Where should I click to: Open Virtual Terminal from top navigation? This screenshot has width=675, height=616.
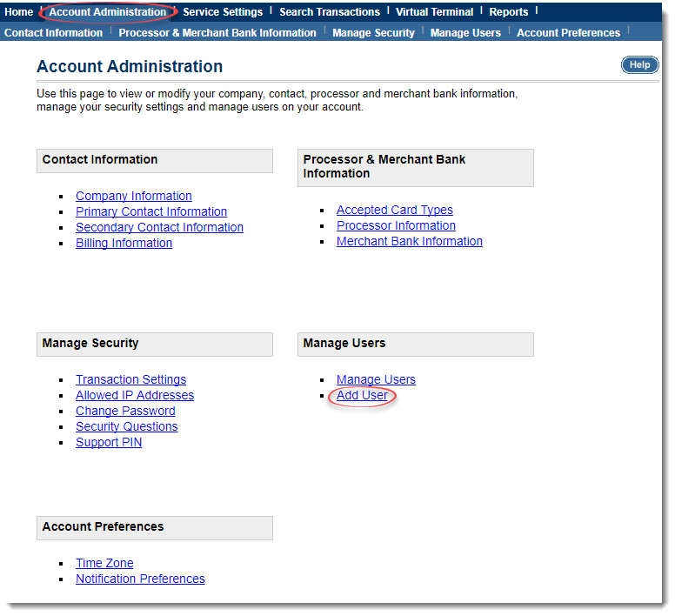(x=434, y=12)
